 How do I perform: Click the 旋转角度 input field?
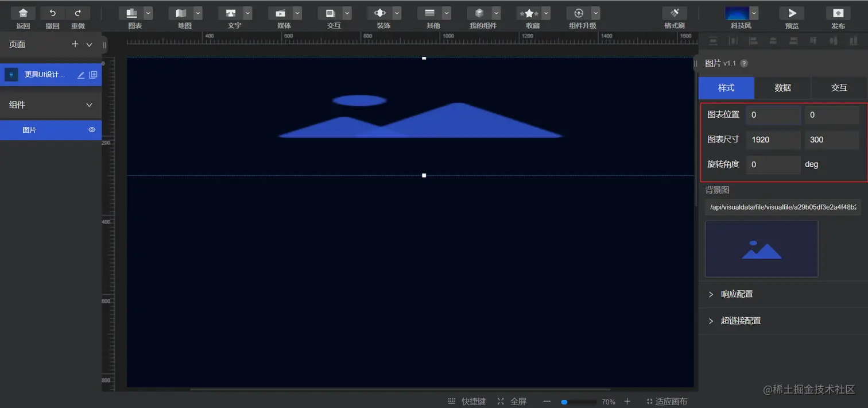[773, 164]
